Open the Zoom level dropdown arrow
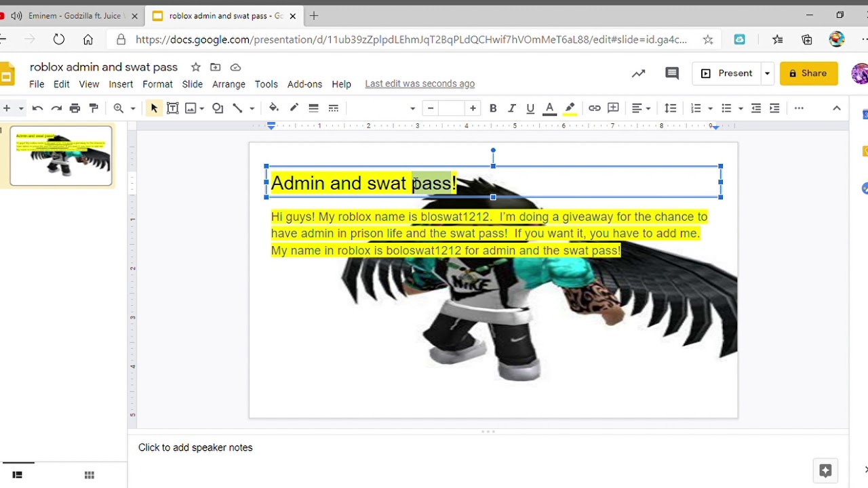Viewport: 868px width, 488px height. pos(133,108)
